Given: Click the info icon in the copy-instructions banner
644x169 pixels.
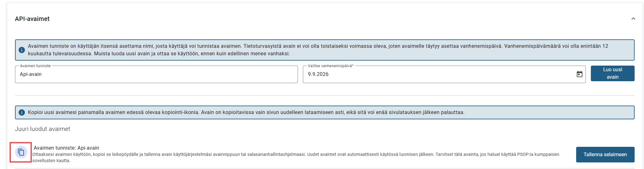Looking at the screenshot, I should click(22, 112).
